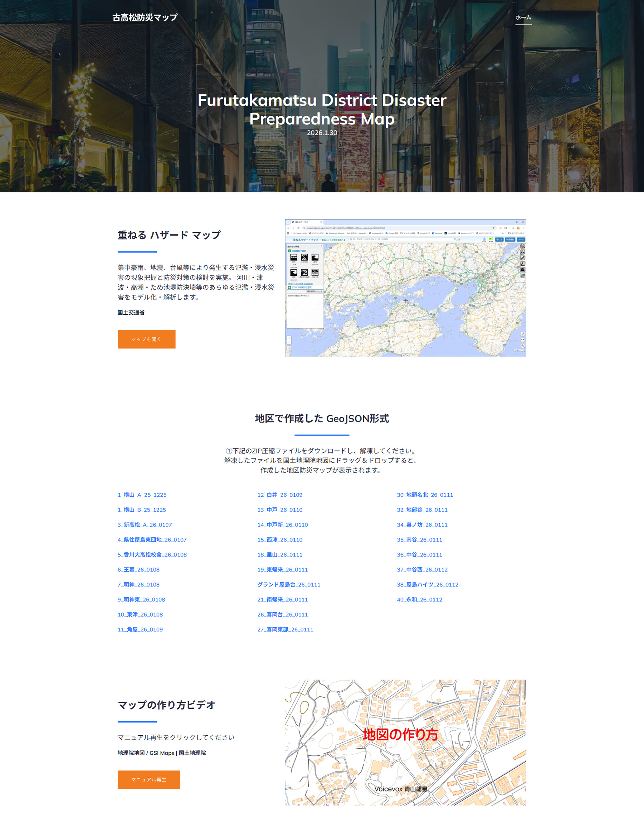Open the hazard map screenshot thumbnail
Viewport: 644px width, 829px height.
click(405, 287)
